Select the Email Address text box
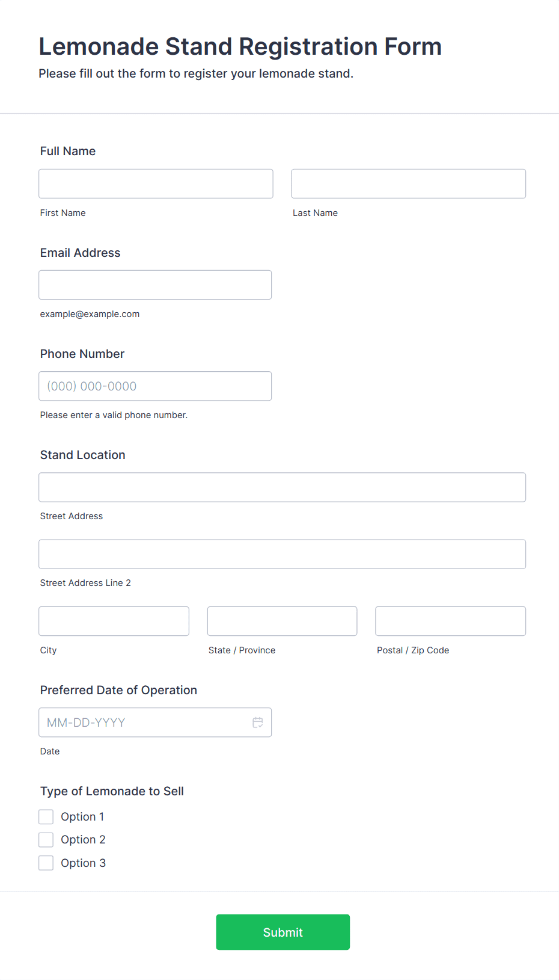 coord(155,285)
